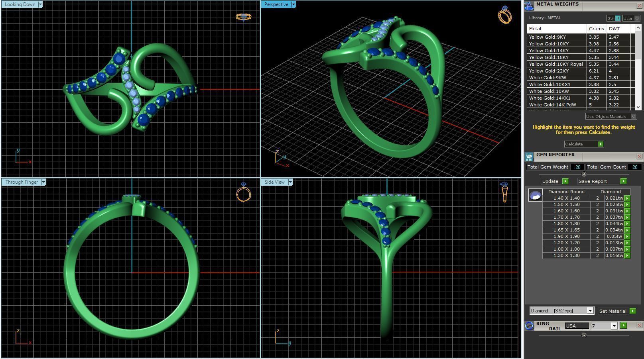Open the Perspective viewport dropdown

click(x=293, y=4)
